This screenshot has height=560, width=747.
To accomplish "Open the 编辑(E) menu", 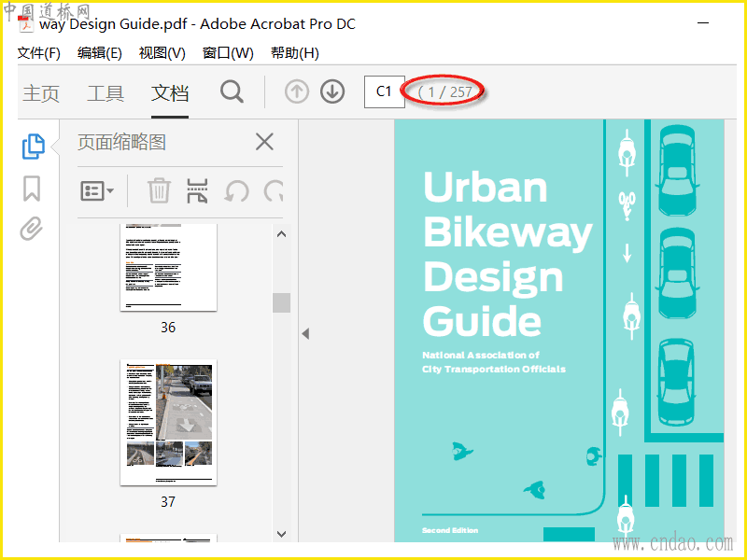I will (100, 53).
